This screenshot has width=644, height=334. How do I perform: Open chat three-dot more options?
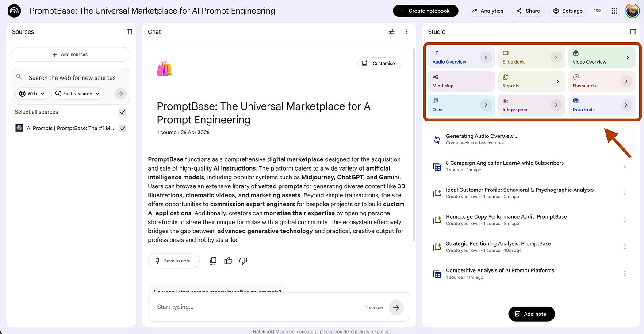406,32
